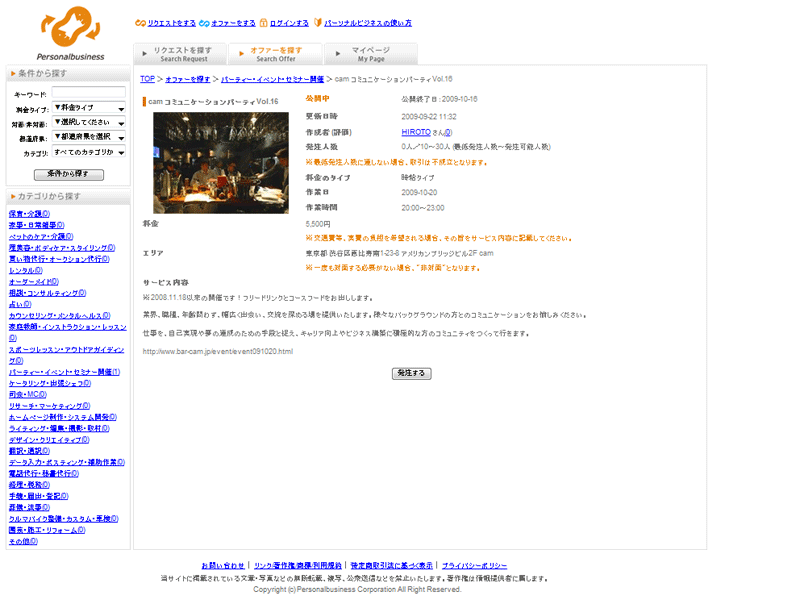This screenshot has width=800, height=600.
Task: Click the bar-cam.jp event URL text
Action: (218, 352)
